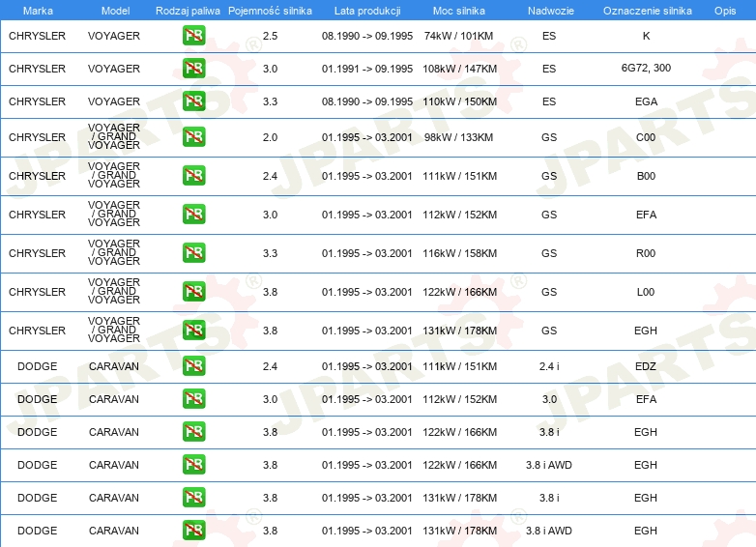Click the Model column header

coord(115,11)
